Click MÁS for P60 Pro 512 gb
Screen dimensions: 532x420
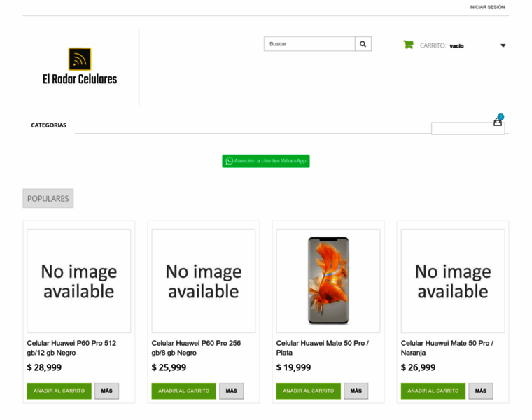coord(106,391)
